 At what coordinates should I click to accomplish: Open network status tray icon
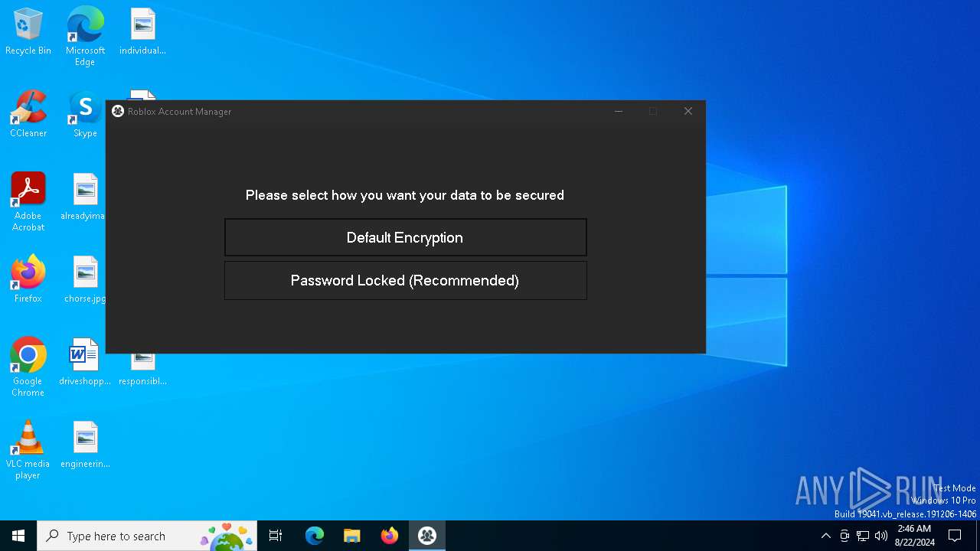pos(863,536)
